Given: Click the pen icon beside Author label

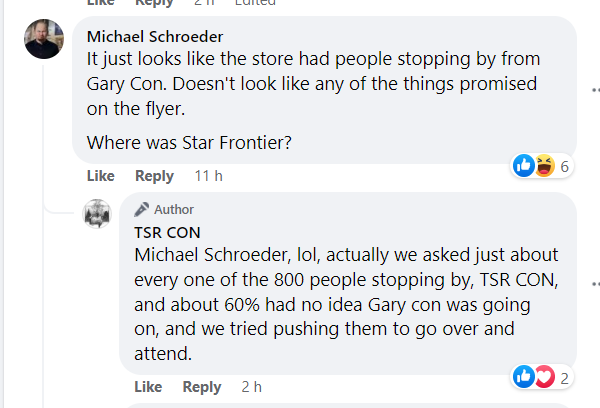Looking at the screenshot, I should 142,209.
